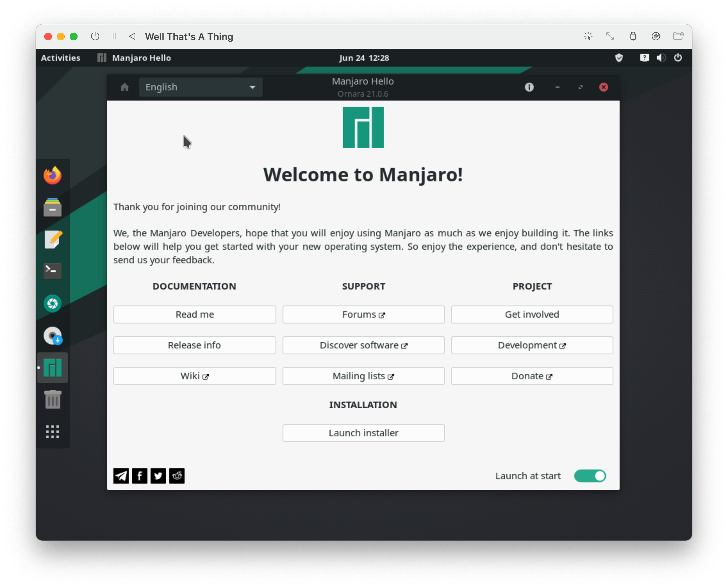
Task: Select the Manjaro Hello dock icon
Action: tap(53, 368)
